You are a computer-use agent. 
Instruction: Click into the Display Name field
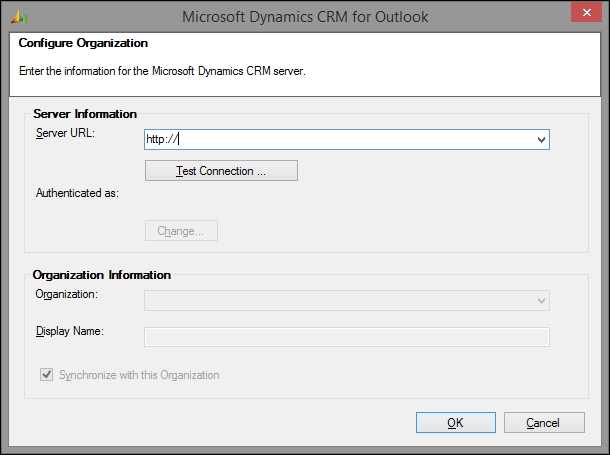click(347, 337)
